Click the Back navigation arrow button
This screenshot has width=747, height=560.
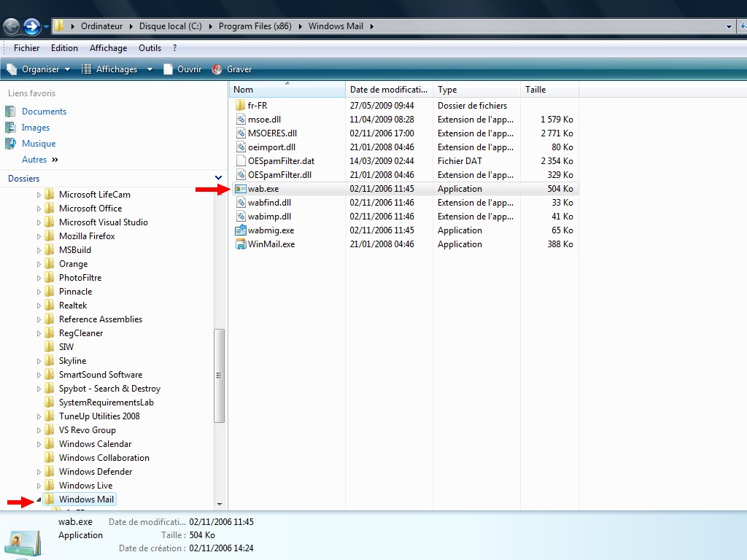12,27
